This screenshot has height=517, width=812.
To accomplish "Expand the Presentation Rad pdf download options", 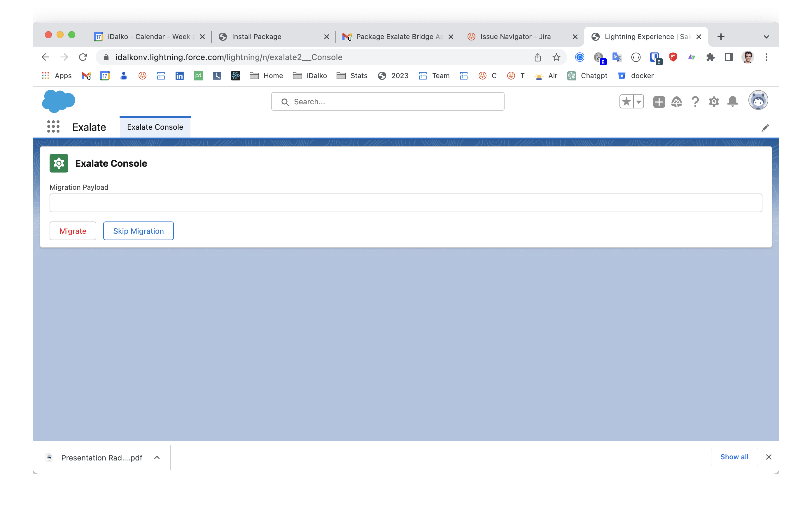I will (157, 457).
